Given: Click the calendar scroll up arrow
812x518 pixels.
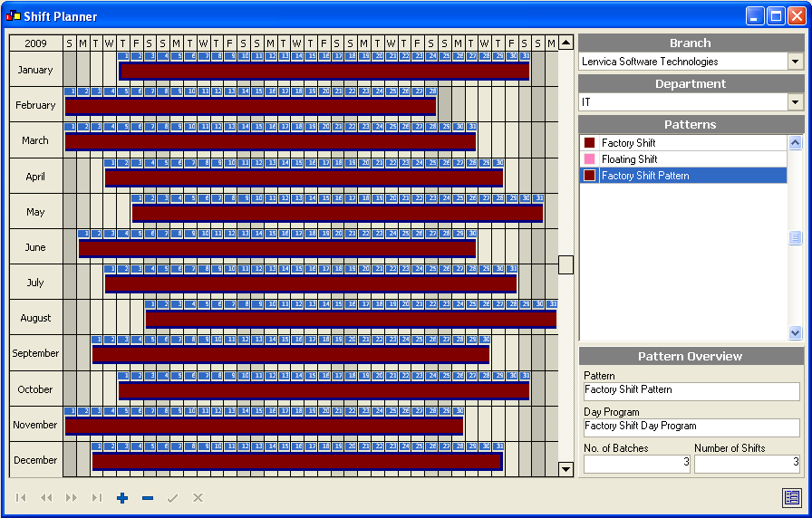Looking at the screenshot, I should (x=566, y=43).
